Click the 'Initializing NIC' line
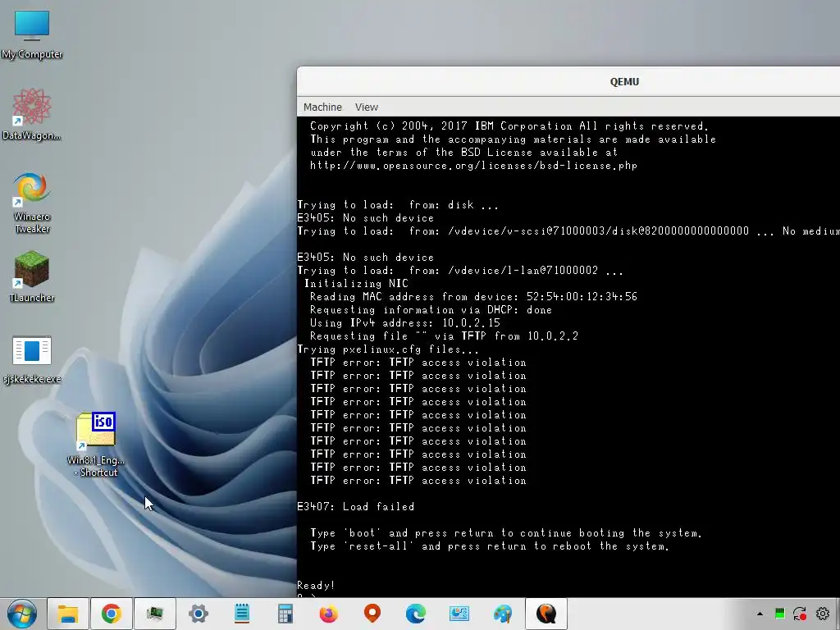This screenshot has width=840, height=630. coord(356,284)
